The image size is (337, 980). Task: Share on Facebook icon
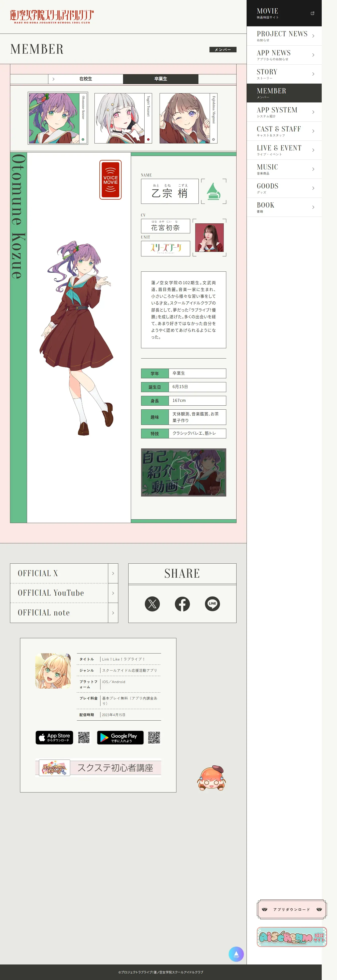182,604
